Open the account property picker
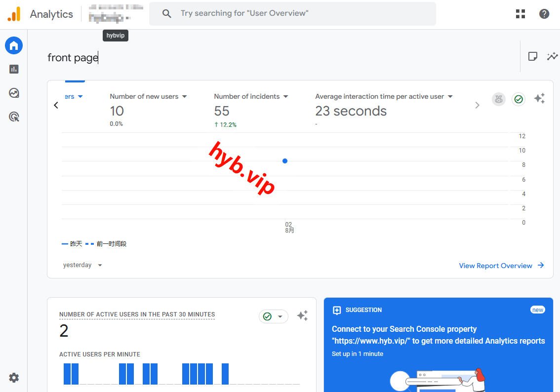The image size is (560, 392). pyautogui.click(x=116, y=13)
